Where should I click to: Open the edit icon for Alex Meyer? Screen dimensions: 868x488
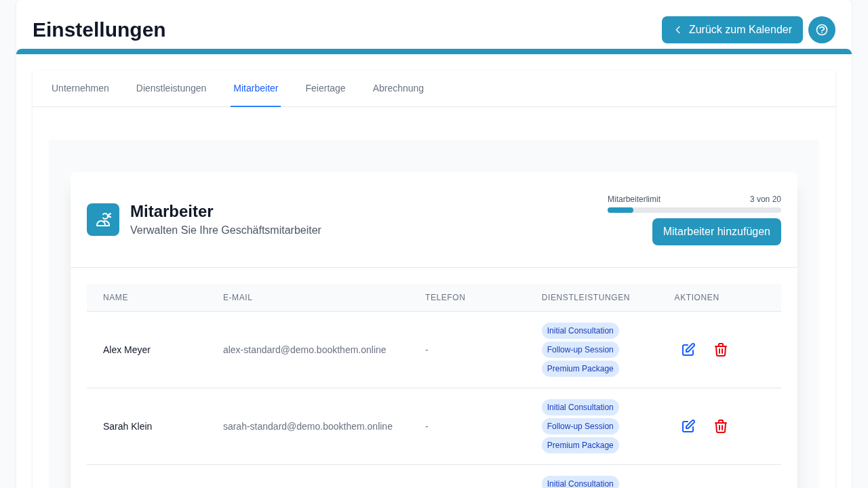click(688, 349)
